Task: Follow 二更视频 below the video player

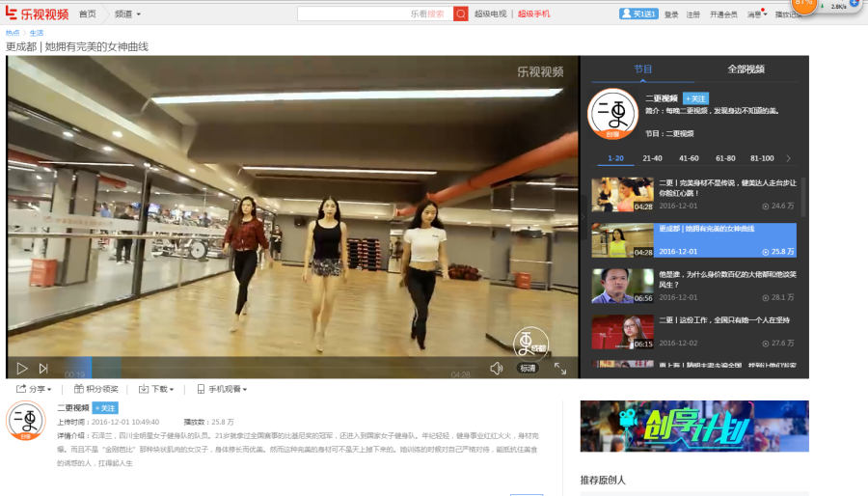Action: [105, 408]
